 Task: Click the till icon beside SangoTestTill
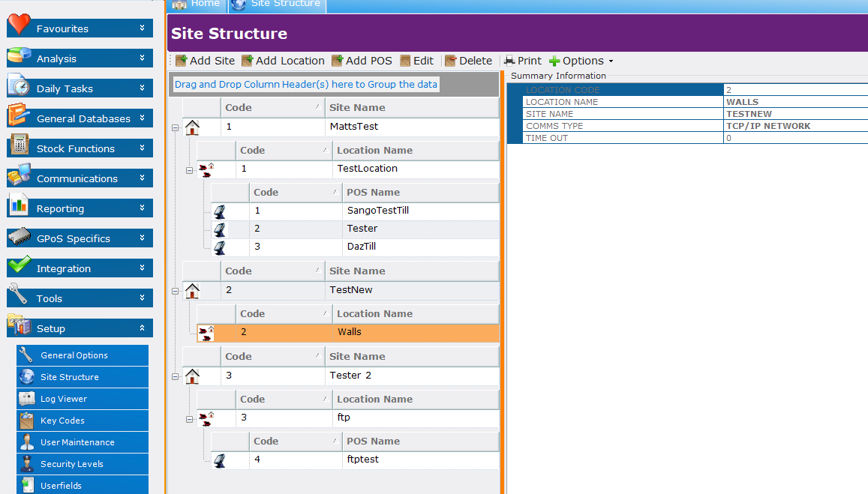point(220,211)
